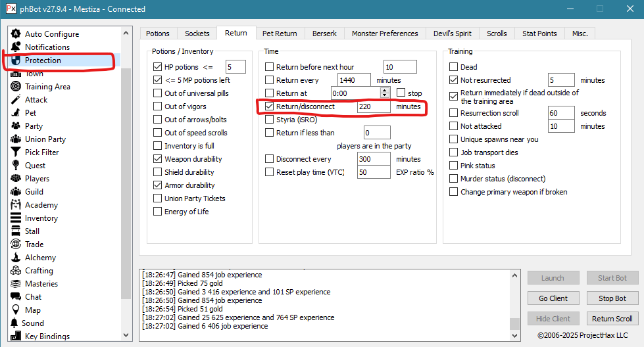The height and width of the screenshot is (347, 644).
Task: Open Quest via its lightbulb icon
Action: point(15,166)
